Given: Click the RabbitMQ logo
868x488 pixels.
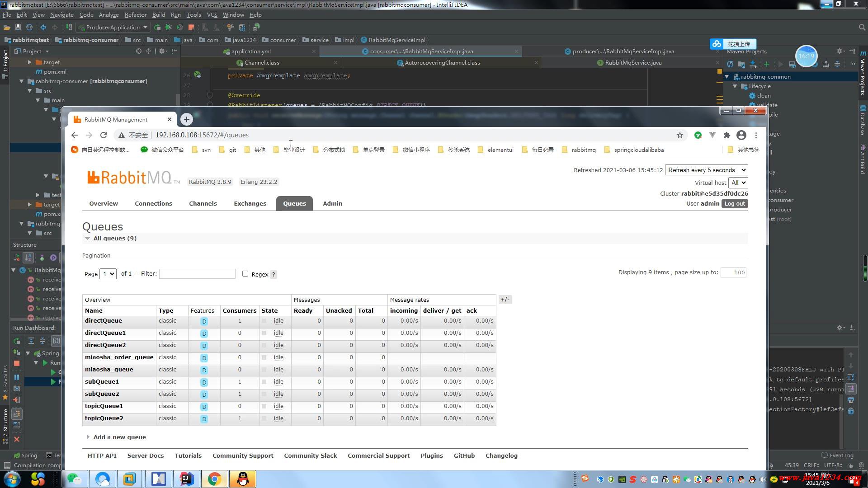Looking at the screenshot, I should click(x=134, y=178).
